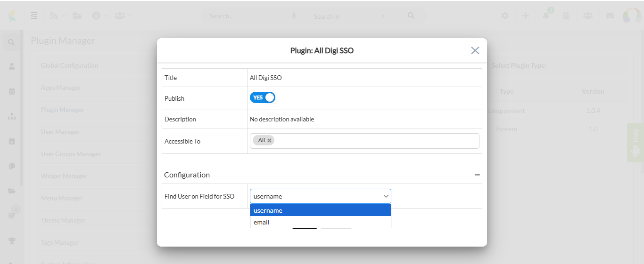Viewport: 644px width, 264px height.
Task: Click the org chart icon in sidebar
Action: pos(12,116)
